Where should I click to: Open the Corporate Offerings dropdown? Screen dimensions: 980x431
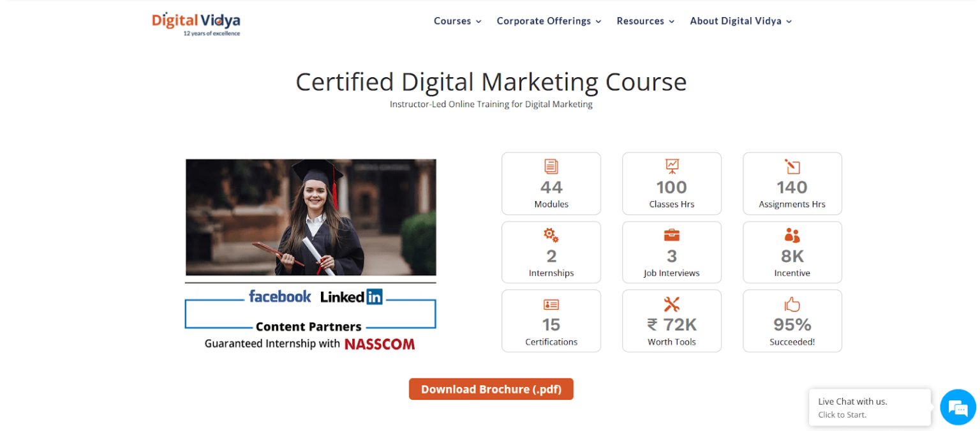tap(544, 20)
